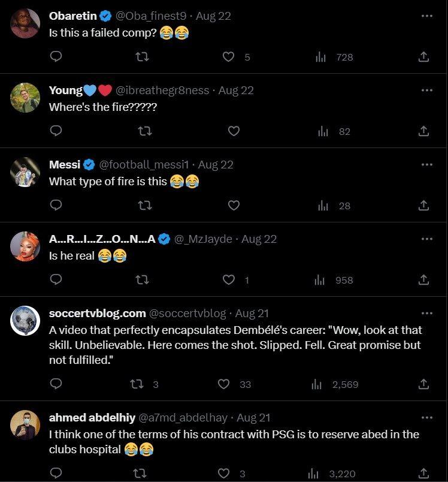Open A...R...I...Z...O...N...A's profile picture
This screenshot has height=482, width=448.
point(26,246)
